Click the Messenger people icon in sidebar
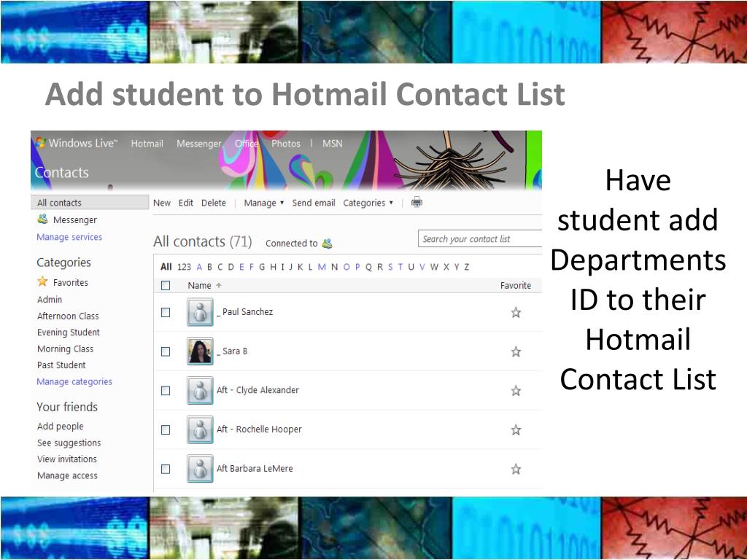The width and height of the screenshot is (747, 560). point(42,219)
